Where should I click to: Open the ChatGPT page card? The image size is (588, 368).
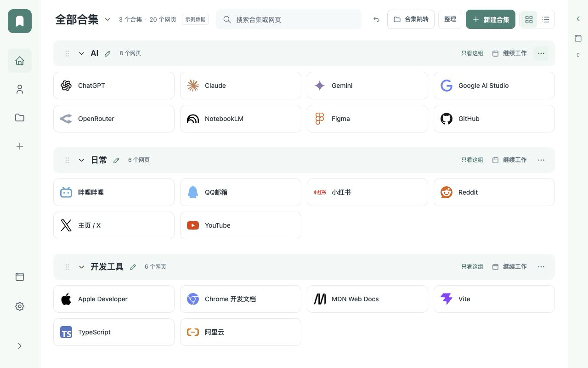[x=114, y=86]
